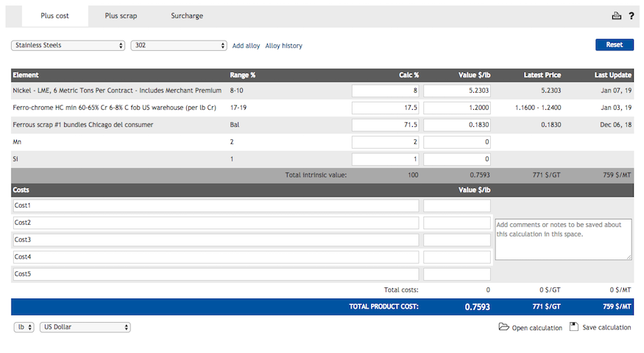Click the Add alloy link

click(246, 46)
